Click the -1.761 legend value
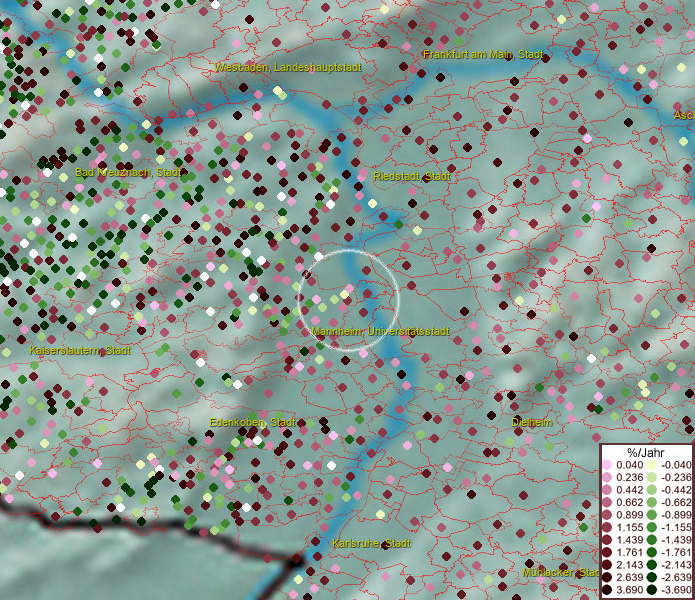Screen dimensions: 695x600 pyautogui.click(x=676, y=553)
